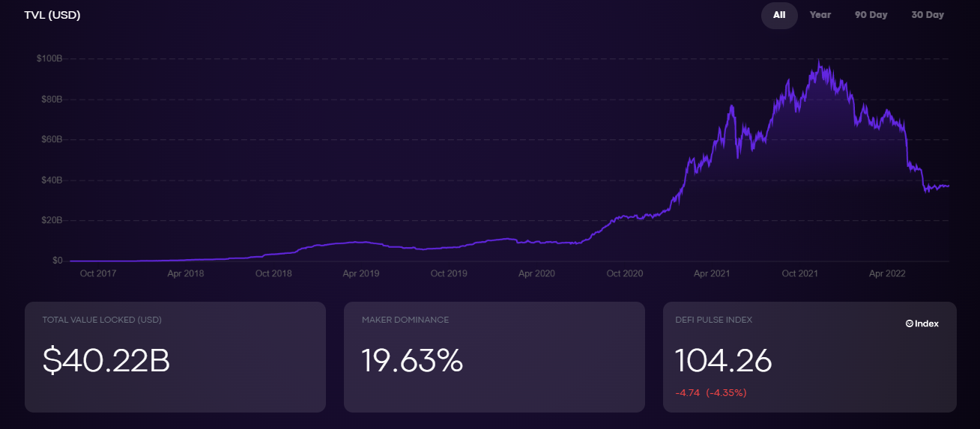This screenshot has height=429, width=980.
Task: Click the Apr 2021 x-axis label
Action: [x=712, y=274]
